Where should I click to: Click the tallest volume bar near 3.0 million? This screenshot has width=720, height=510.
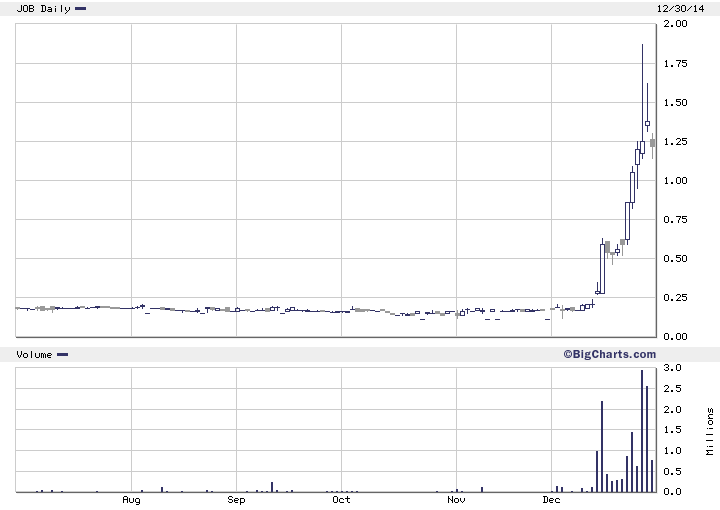coord(642,431)
